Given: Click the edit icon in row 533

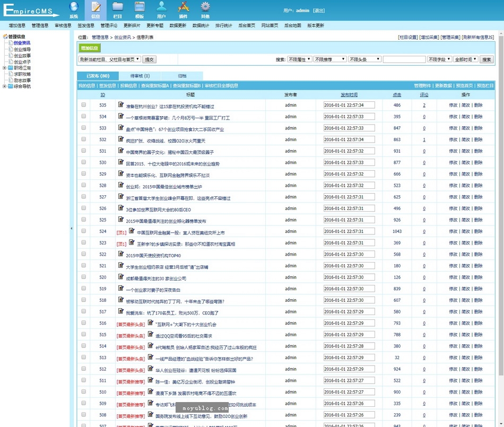Looking at the screenshot, I should (121, 127).
